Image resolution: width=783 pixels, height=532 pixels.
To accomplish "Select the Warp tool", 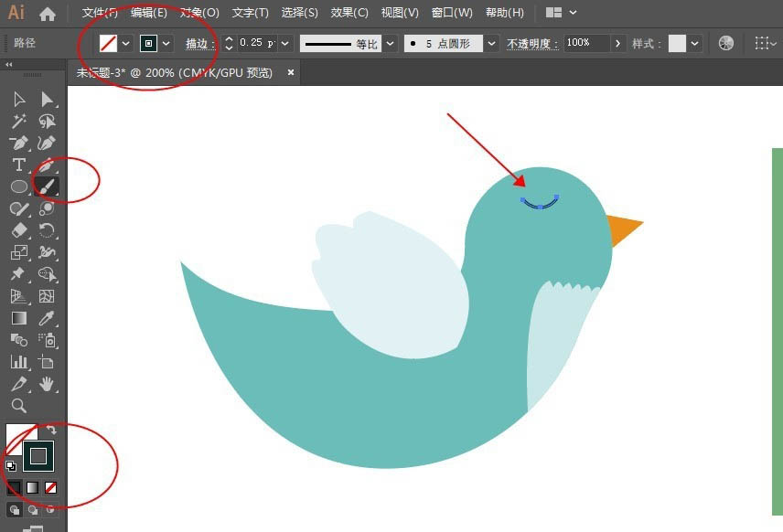I will (47, 252).
